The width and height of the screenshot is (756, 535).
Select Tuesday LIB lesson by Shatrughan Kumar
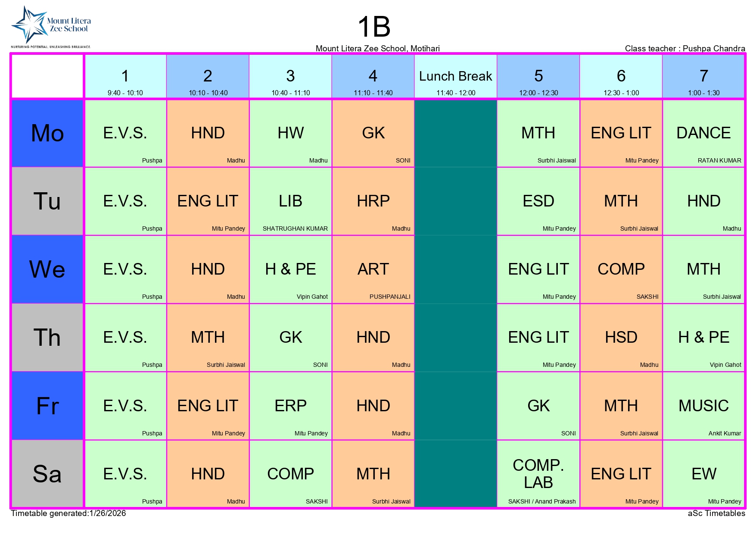click(291, 201)
